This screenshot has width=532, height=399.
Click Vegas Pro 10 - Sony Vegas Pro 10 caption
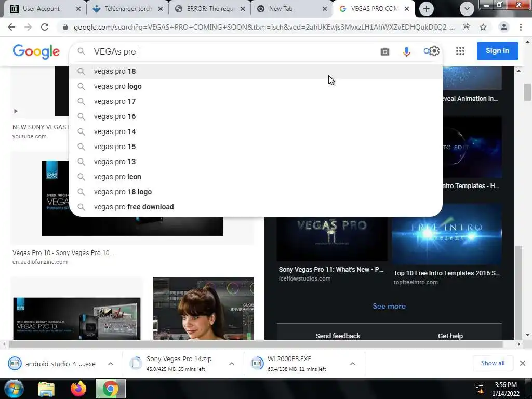point(64,253)
